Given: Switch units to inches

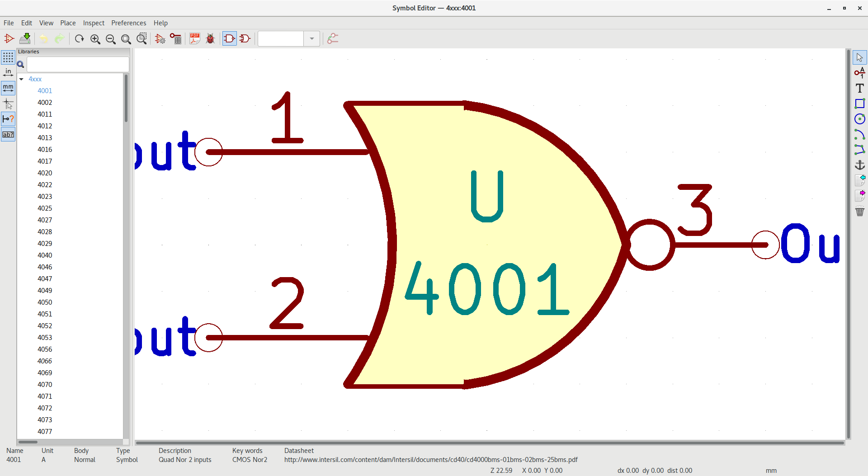Looking at the screenshot, I should pos(8,73).
